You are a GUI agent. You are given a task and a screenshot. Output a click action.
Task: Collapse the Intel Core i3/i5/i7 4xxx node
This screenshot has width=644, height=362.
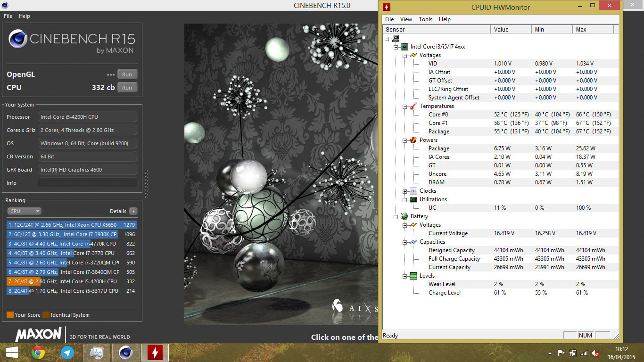click(x=396, y=47)
